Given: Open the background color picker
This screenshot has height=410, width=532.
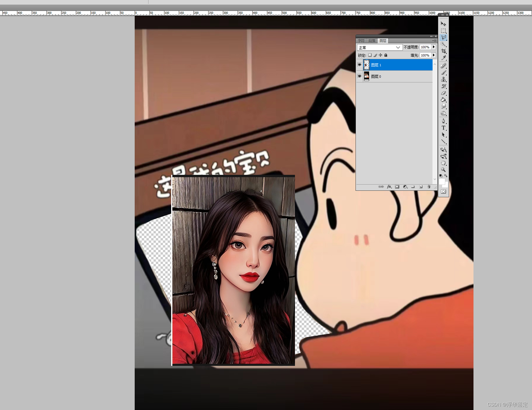Looking at the screenshot, I should [x=446, y=185].
